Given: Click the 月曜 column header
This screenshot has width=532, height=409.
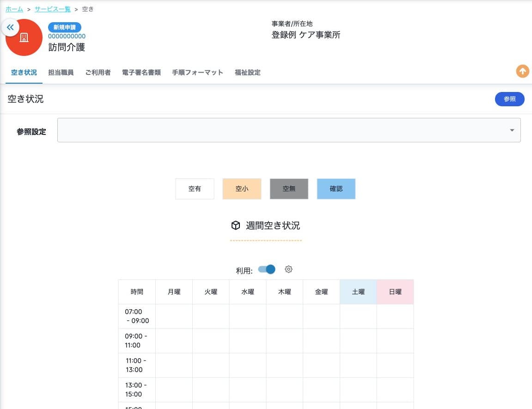Looking at the screenshot, I should [x=174, y=292].
